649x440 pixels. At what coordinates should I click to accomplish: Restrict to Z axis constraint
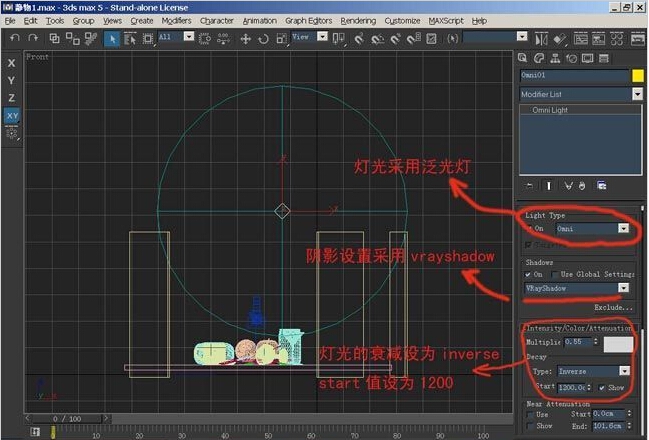tap(12, 98)
